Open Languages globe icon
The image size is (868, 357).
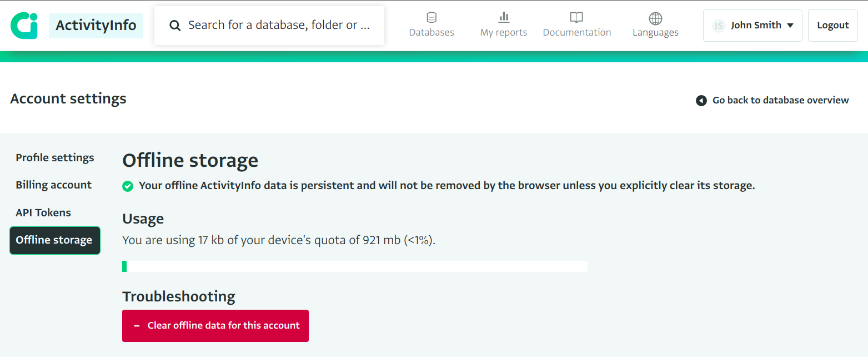pos(655,18)
